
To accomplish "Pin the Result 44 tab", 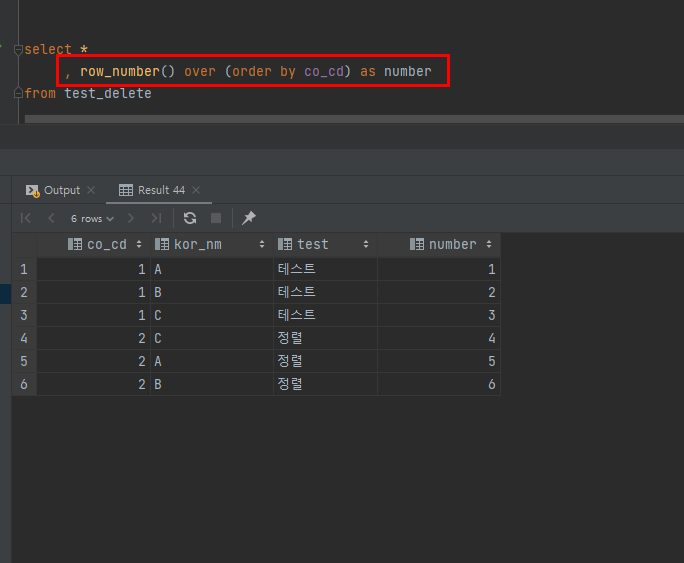I will (249, 218).
